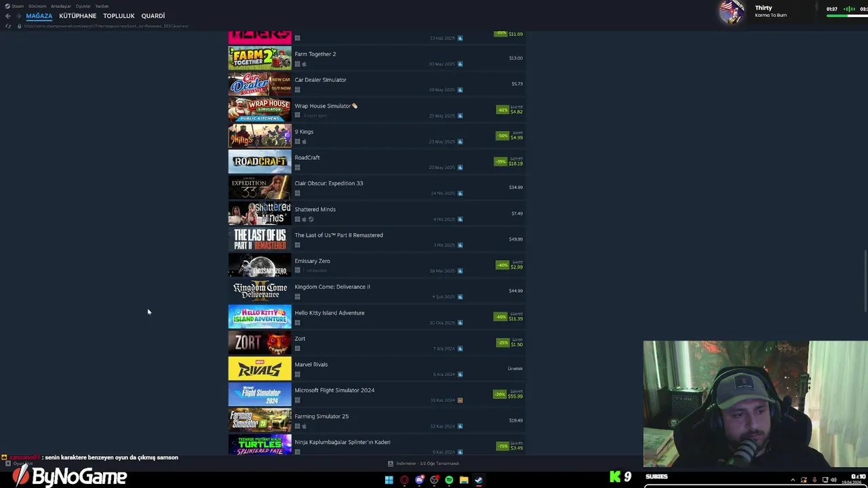
Task: Click the review icon beside Farm Together 2 date
Action: coord(460,64)
